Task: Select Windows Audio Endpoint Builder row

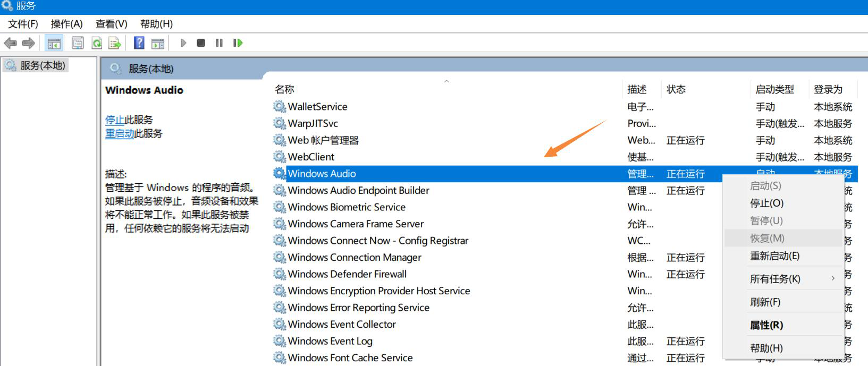Action: point(566,190)
